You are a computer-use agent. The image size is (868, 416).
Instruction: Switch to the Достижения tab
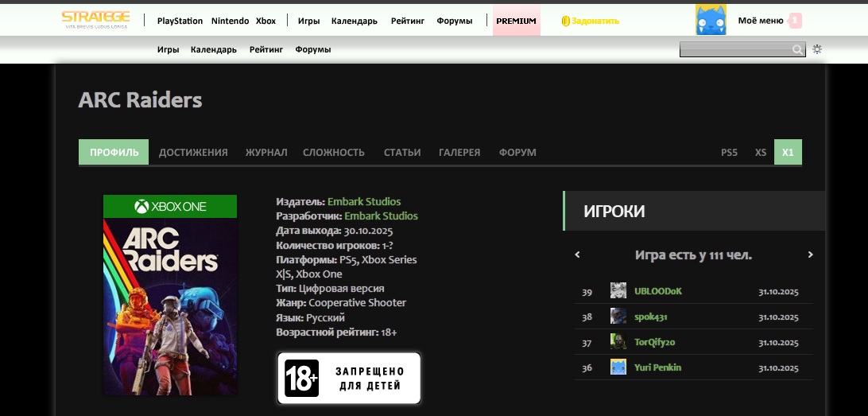(x=193, y=153)
